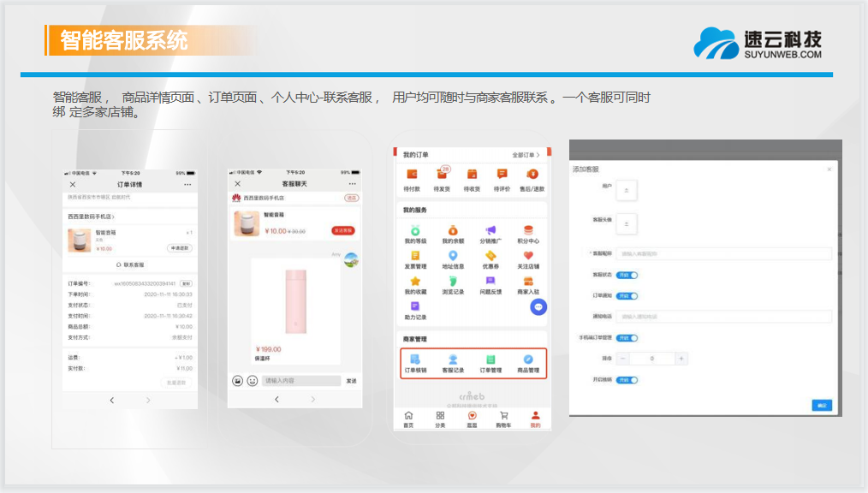This screenshot has width=868, height=493.
Task: Switch to the 分类 bottom tab
Action: pyautogui.click(x=440, y=419)
